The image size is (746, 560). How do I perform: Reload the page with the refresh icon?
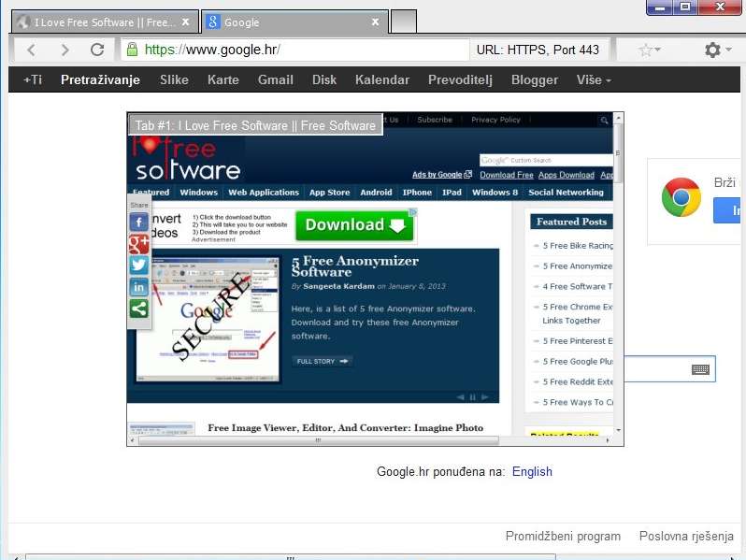[97, 50]
